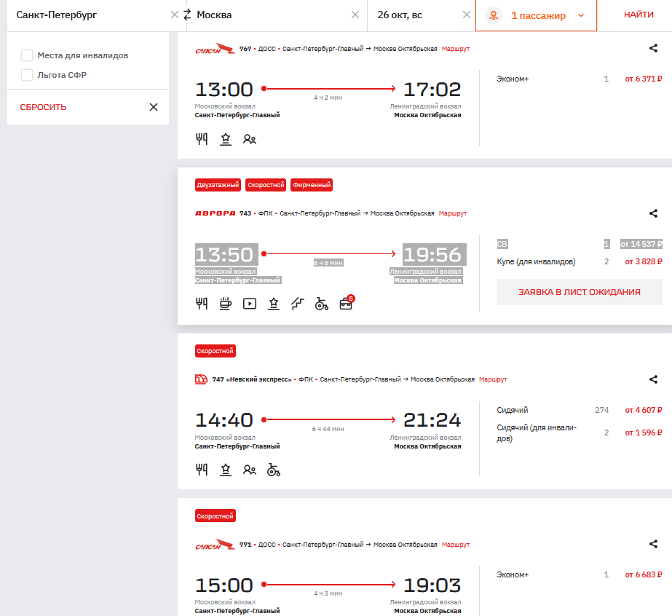Reset filters with СБРОСИТЬ
This screenshot has height=616, width=672.
coord(43,107)
